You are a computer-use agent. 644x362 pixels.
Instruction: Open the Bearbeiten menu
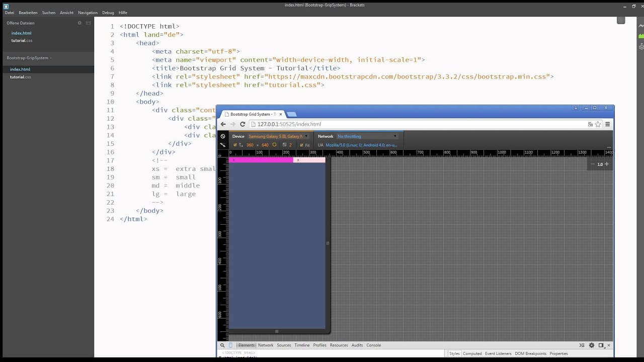[28, 13]
